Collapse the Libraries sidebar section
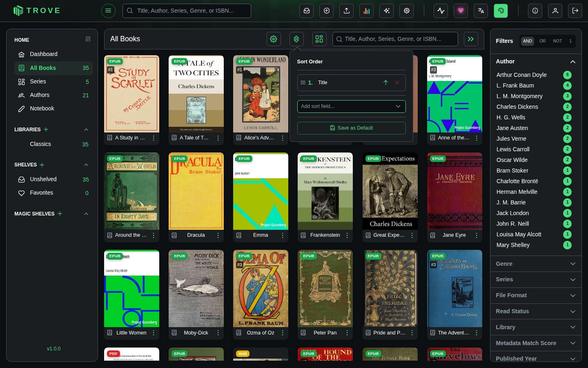Screen dimensions: 588x368 click(86, 130)
